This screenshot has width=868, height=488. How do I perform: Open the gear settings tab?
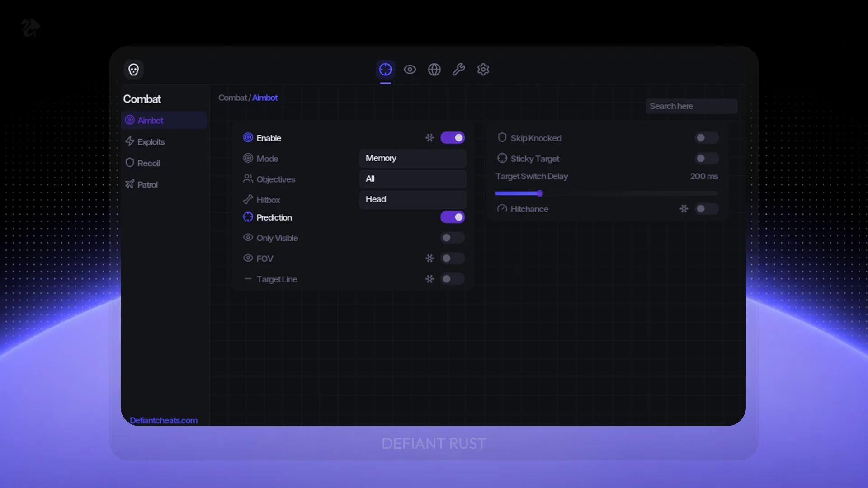[x=483, y=70]
